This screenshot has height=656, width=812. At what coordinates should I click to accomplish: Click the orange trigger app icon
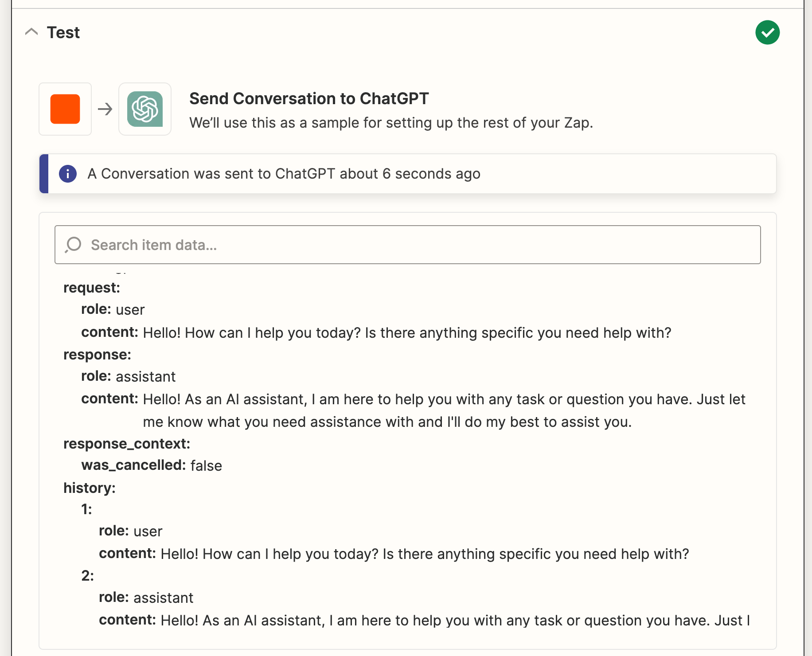point(65,109)
